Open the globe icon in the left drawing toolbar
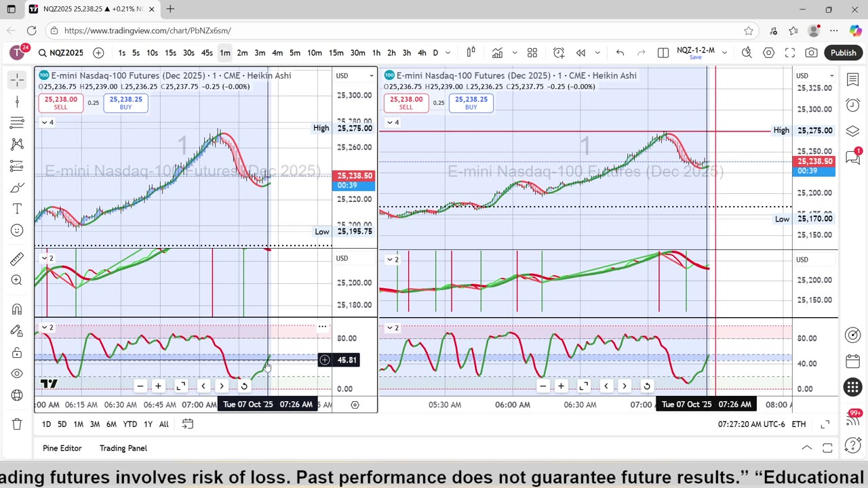 (x=17, y=395)
